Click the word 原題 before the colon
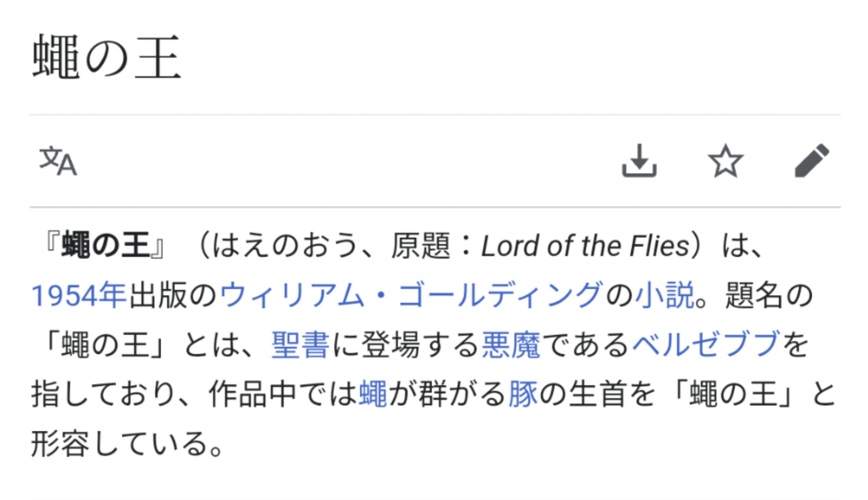 click(x=421, y=245)
